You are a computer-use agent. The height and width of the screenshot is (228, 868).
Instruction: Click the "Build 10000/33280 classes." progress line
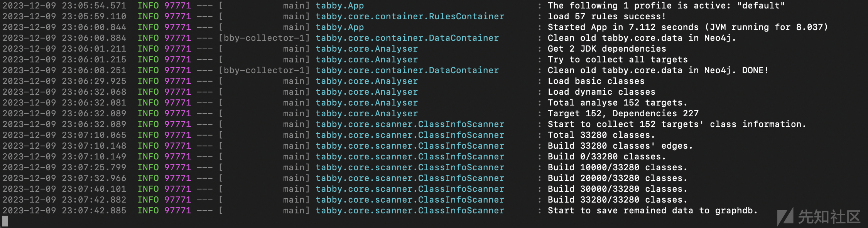[x=617, y=168]
